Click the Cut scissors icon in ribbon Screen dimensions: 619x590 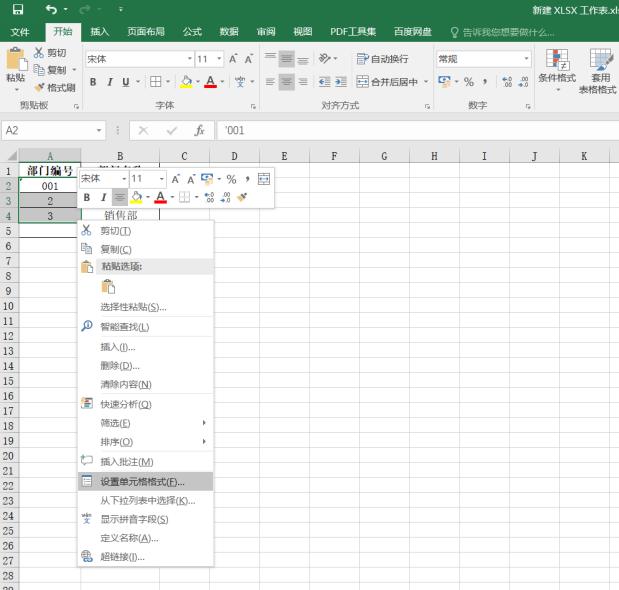click(39, 52)
